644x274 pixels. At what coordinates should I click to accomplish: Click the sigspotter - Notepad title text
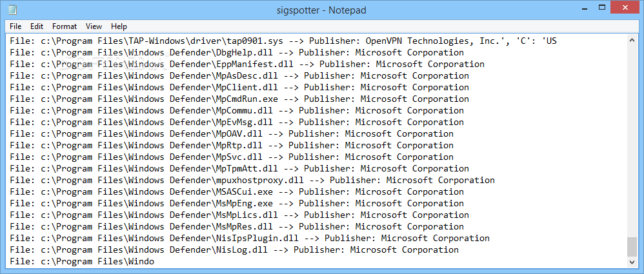321,10
